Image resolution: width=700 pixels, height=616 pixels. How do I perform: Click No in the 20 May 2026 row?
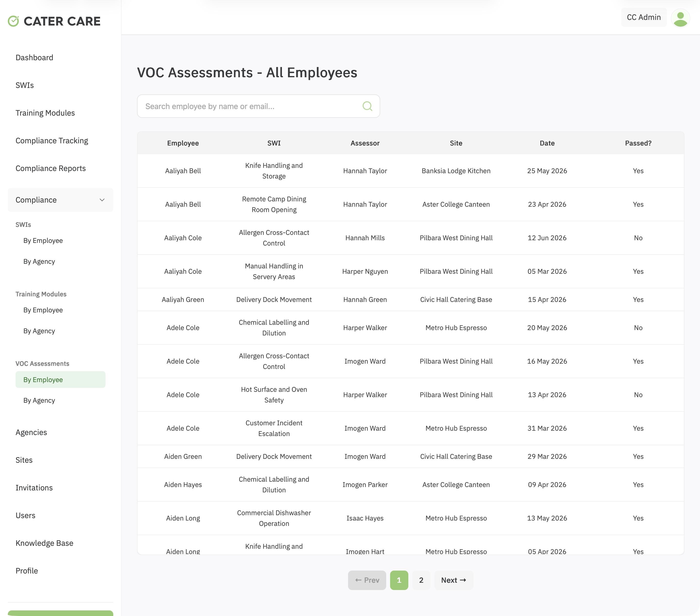pyautogui.click(x=638, y=327)
